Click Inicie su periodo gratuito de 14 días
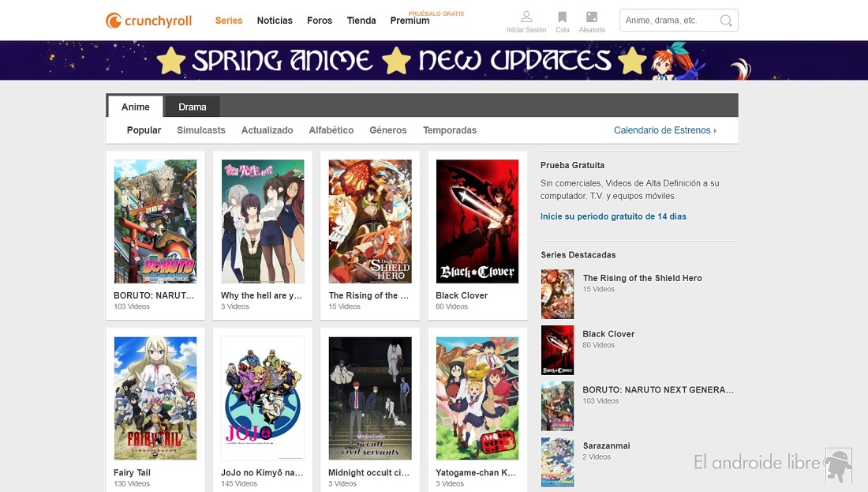Screen dimensions: 868x492 click(x=613, y=216)
